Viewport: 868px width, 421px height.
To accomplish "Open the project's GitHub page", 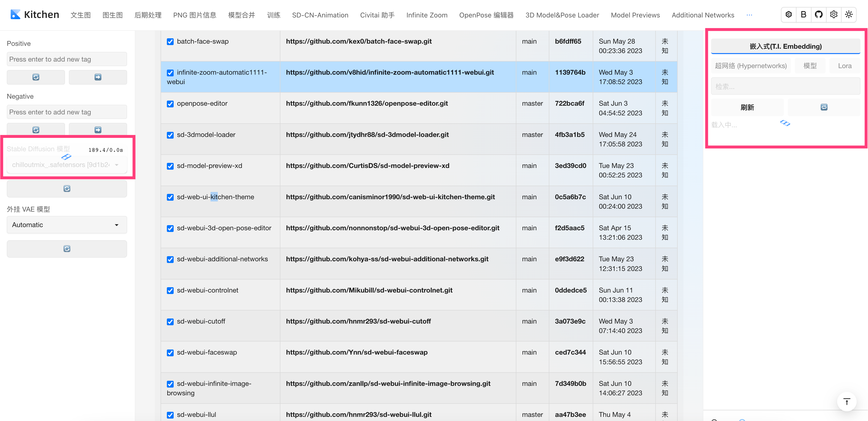I will coord(819,15).
